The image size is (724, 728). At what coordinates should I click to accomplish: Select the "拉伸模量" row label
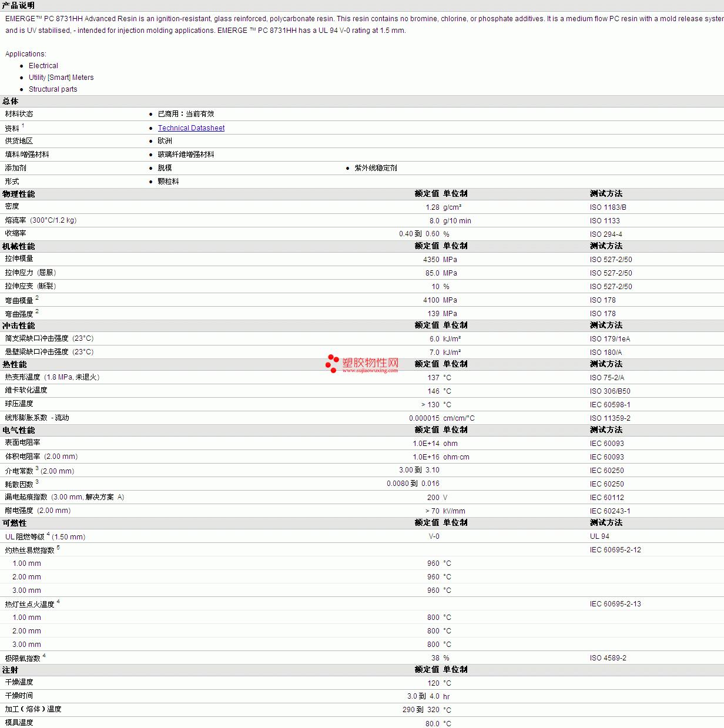click(19, 259)
